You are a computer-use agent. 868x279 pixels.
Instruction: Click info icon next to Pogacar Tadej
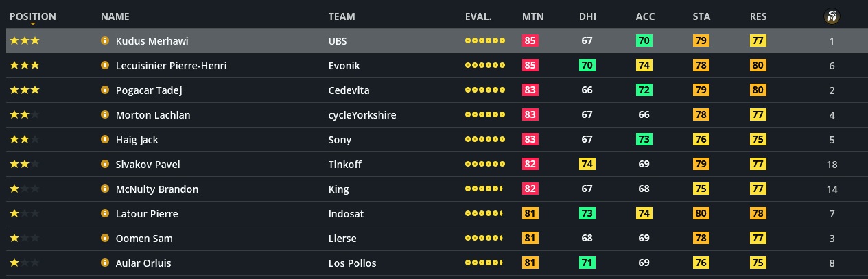pos(105,90)
